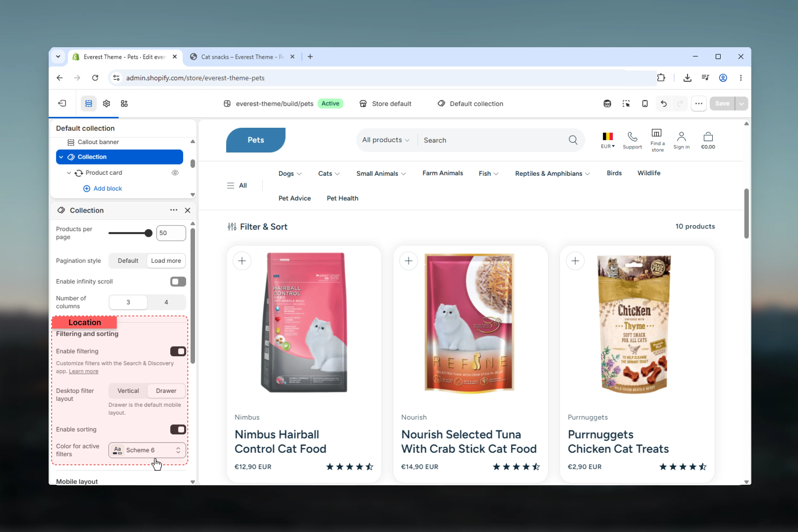Screen dimensions: 798x532
Task: Open browser downloads icon
Action: click(687, 78)
